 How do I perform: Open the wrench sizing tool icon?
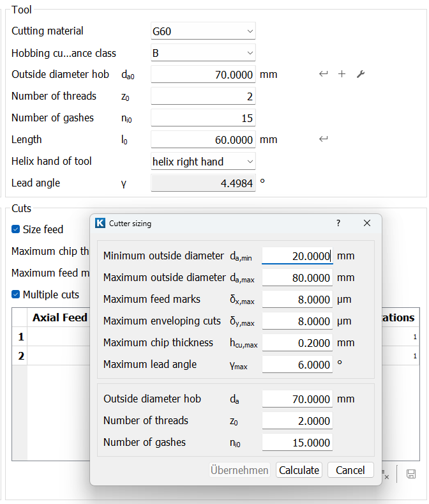[x=360, y=75]
